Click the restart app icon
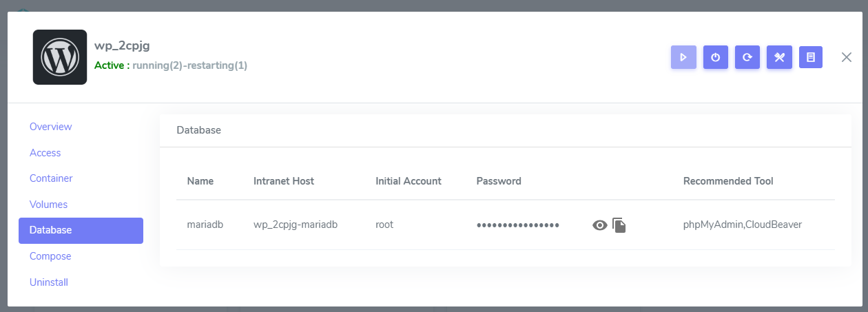The height and width of the screenshot is (312, 868). pos(747,57)
